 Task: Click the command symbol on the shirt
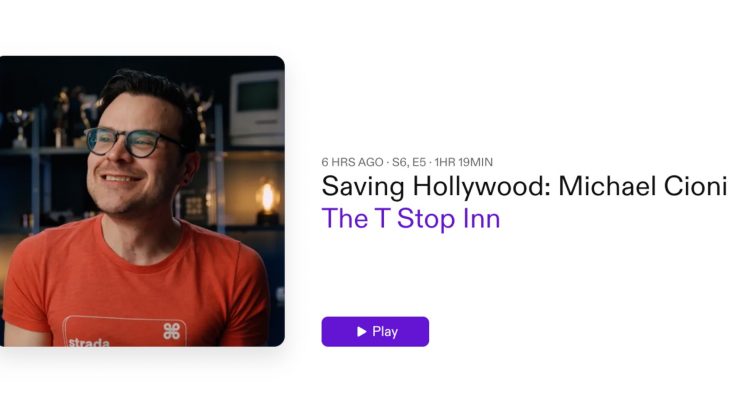[171, 331]
